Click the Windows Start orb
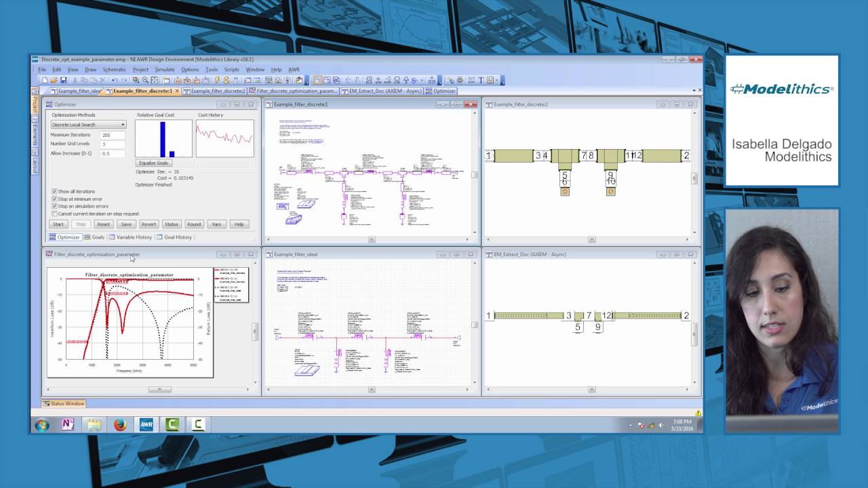The width and height of the screenshot is (868, 488). (x=41, y=425)
